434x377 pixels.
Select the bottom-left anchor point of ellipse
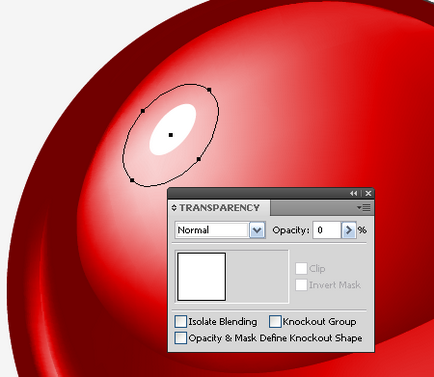point(132,180)
